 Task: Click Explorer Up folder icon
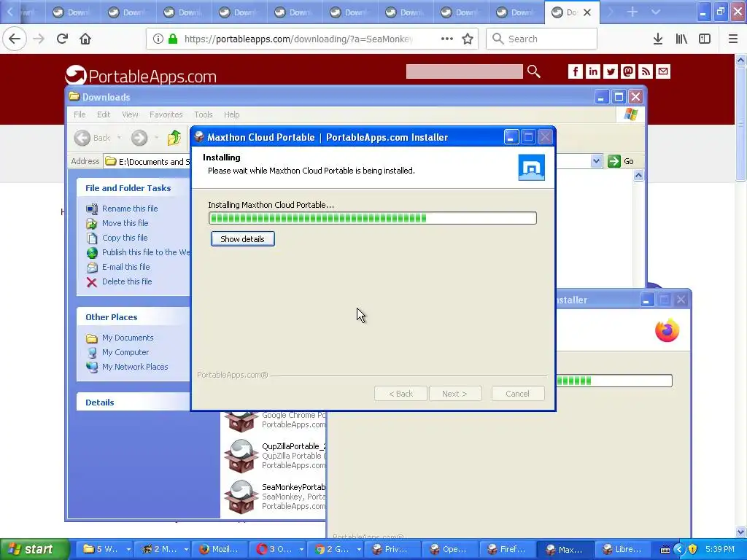(174, 138)
